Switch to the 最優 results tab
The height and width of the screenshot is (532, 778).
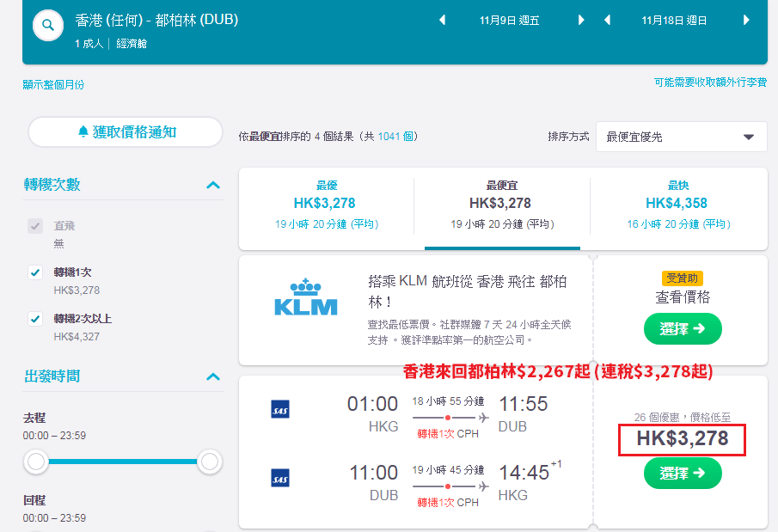[326, 205]
